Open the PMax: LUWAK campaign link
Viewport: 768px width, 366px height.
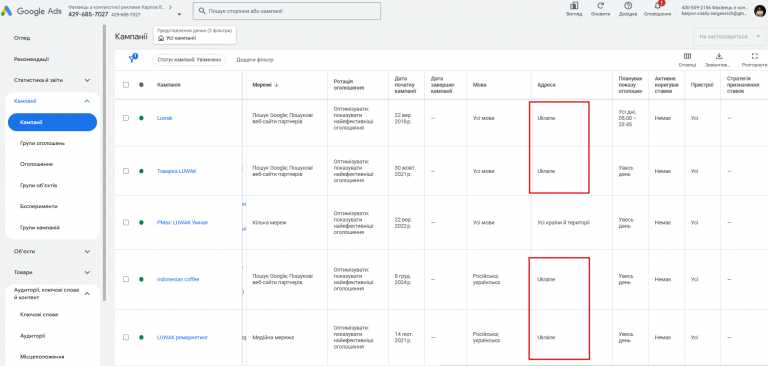point(182,222)
